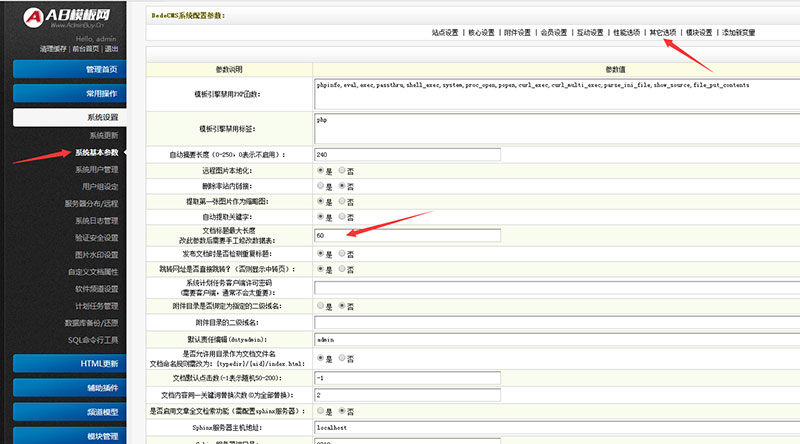Open 计划任务管理 in sidebar

(96, 306)
